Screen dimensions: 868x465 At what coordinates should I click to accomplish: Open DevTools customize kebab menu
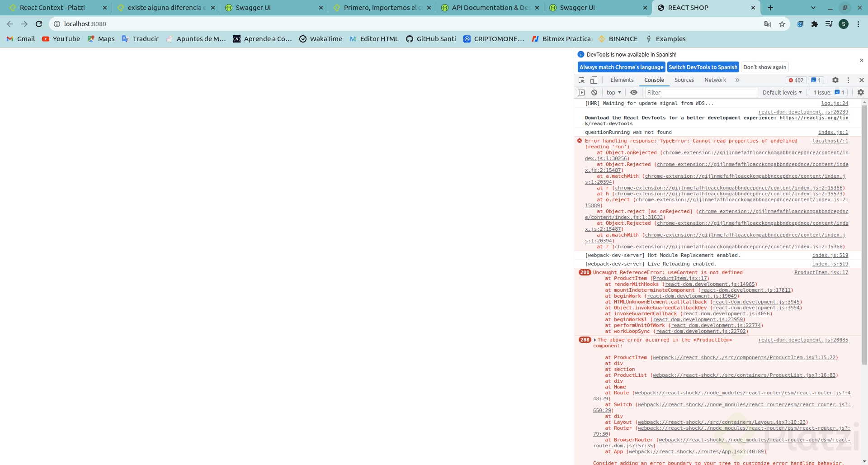[x=848, y=80]
